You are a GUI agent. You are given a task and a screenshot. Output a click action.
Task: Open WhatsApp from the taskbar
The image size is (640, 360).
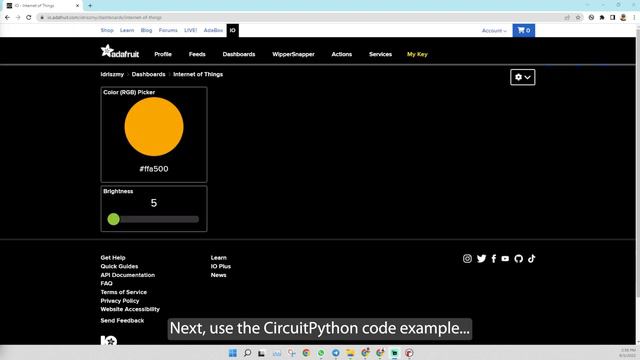click(x=321, y=353)
